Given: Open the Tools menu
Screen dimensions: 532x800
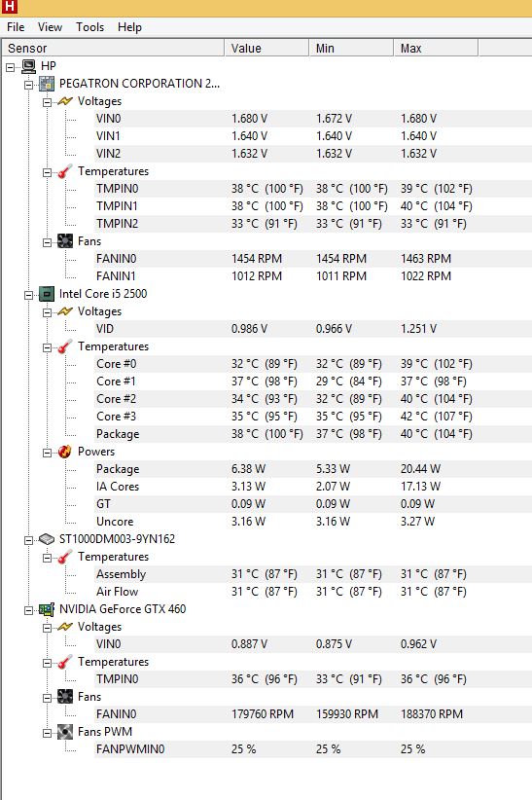Looking at the screenshot, I should coord(89,27).
